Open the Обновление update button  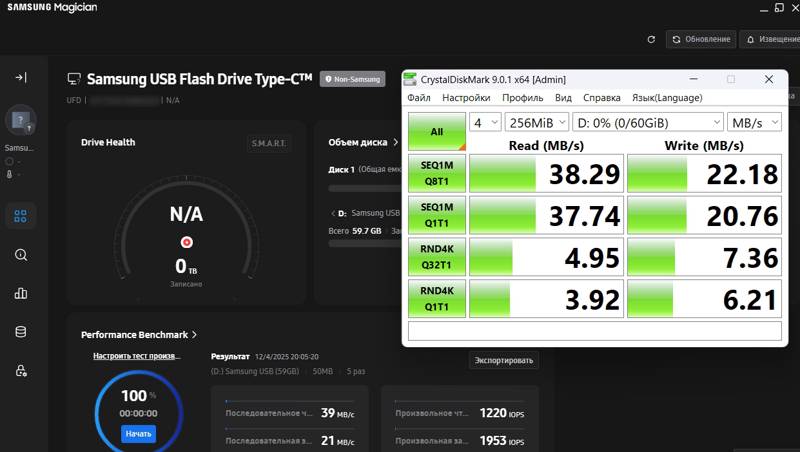(x=700, y=39)
